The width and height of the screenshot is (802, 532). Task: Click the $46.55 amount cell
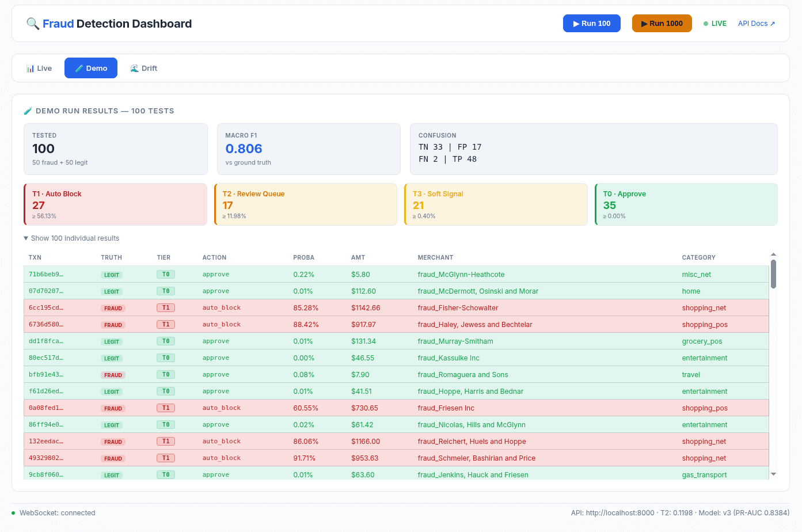[x=363, y=358]
